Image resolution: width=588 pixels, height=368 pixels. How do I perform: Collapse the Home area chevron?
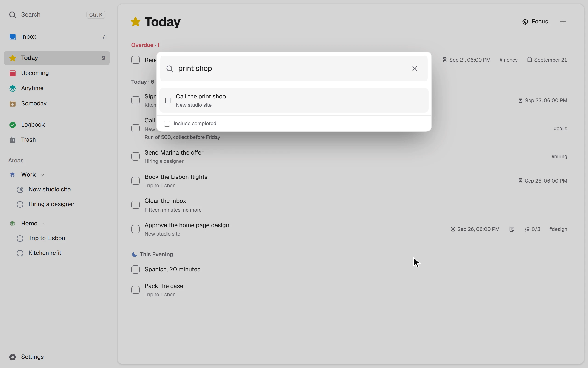point(44,224)
